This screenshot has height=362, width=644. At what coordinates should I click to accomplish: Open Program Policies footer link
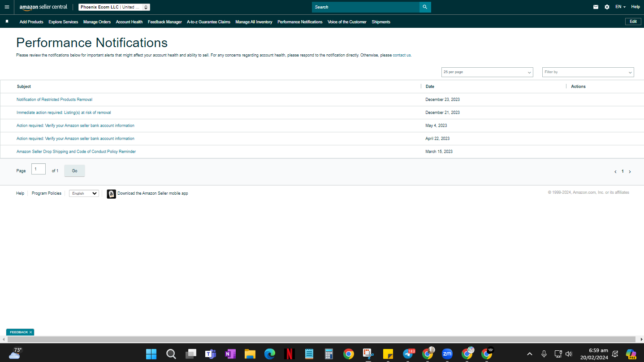pyautogui.click(x=47, y=193)
